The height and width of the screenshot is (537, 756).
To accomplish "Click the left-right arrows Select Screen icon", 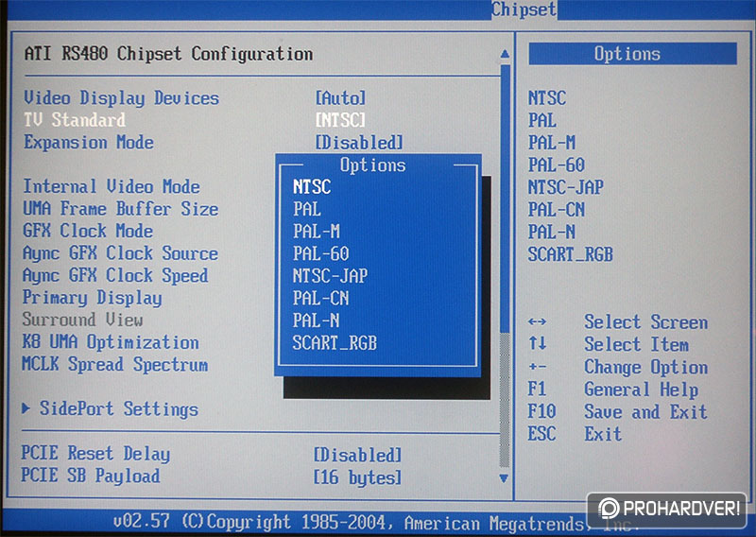I will coord(537,321).
